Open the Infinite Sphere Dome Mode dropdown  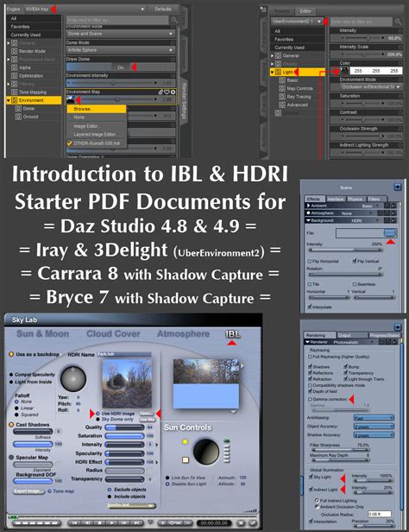(x=121, y=50)
